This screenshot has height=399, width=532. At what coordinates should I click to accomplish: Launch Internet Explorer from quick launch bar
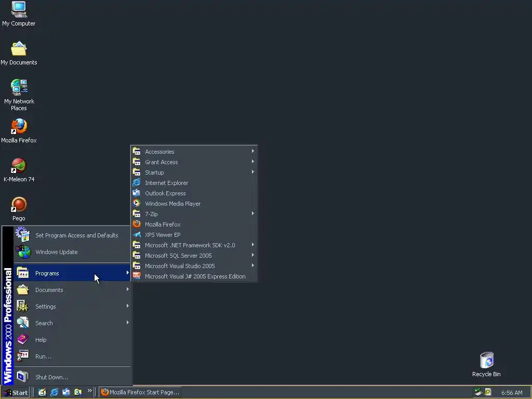pos(54,392)
